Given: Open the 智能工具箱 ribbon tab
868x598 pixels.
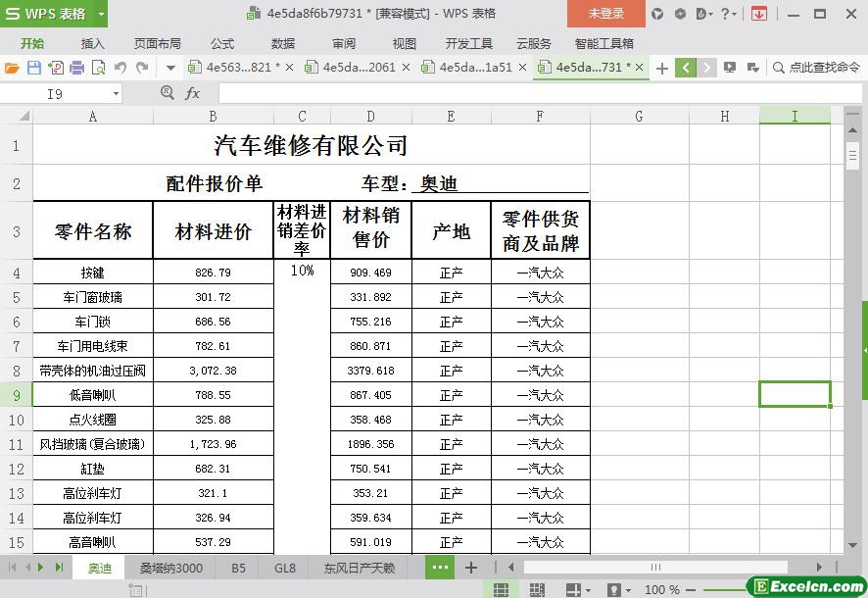Looking at the screenshot, I should 603,43.
